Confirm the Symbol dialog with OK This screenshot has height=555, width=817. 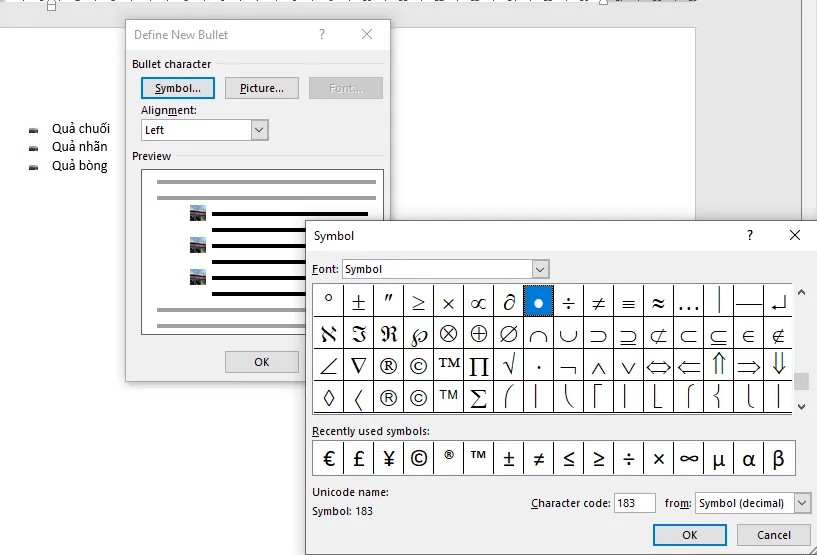689,535
